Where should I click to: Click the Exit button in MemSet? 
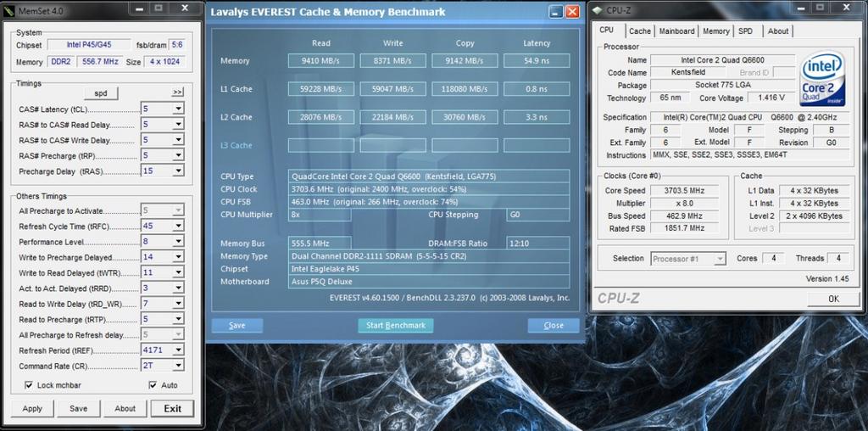[x=173, y=409]
